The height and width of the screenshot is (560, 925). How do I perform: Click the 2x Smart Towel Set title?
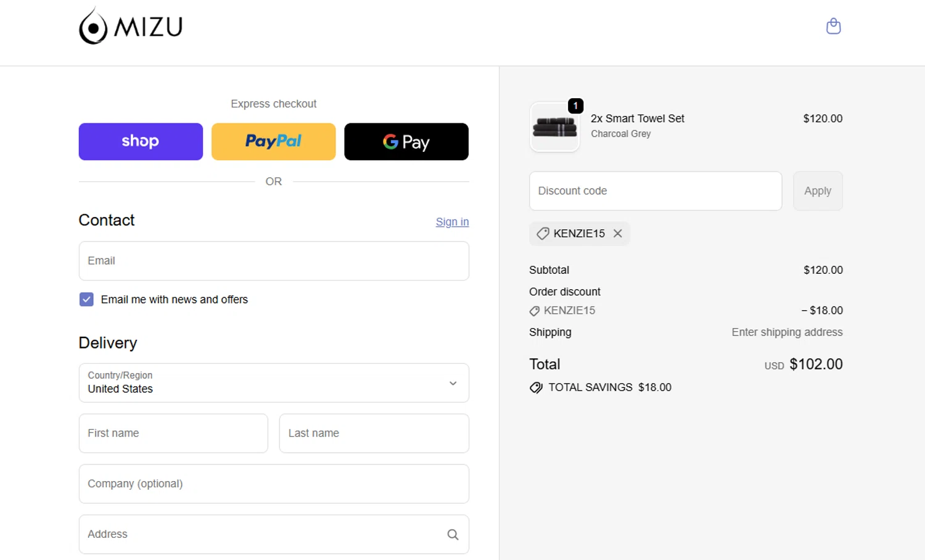point(638,118)
